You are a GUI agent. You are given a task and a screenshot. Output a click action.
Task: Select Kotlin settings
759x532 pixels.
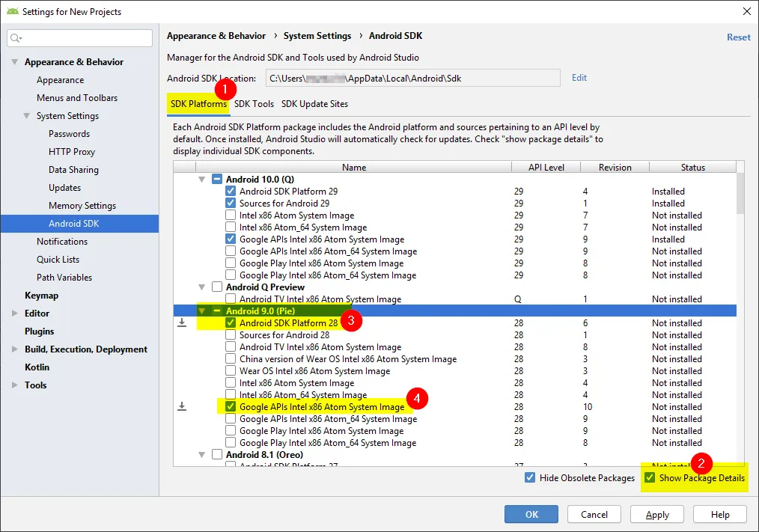[x=37, y=367]
